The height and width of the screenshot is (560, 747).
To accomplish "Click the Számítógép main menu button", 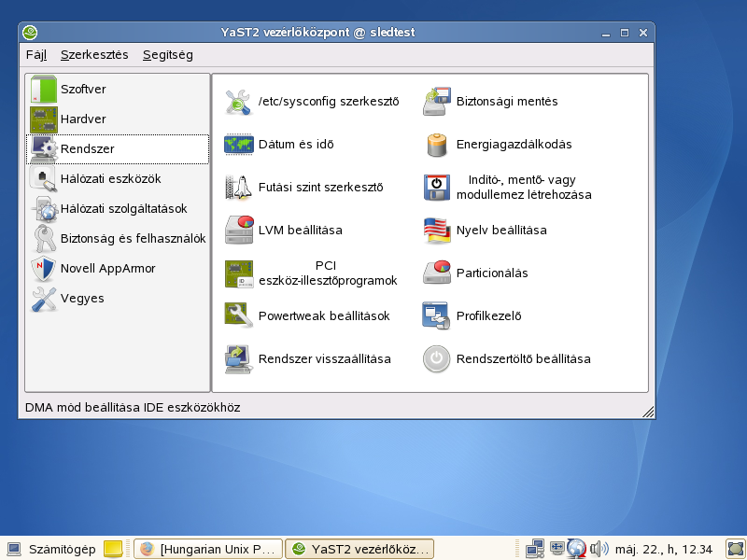I will pyautogui.click(x=51, y=549).
